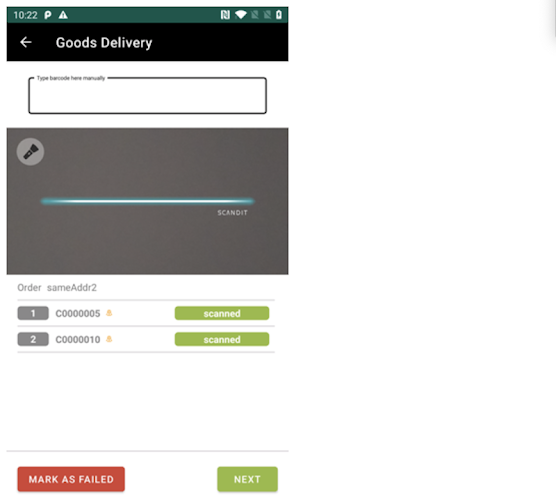Click the bell icon beside C0000010

[109, 339]
